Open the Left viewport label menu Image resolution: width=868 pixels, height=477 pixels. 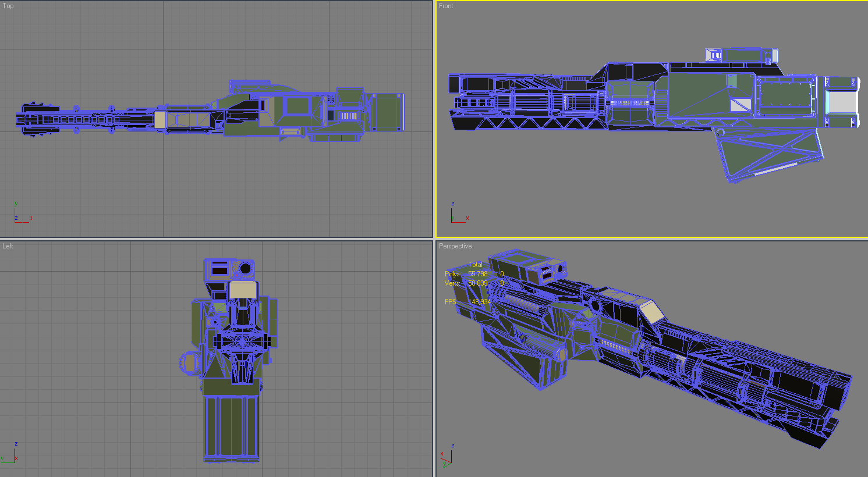click(8, 245)
